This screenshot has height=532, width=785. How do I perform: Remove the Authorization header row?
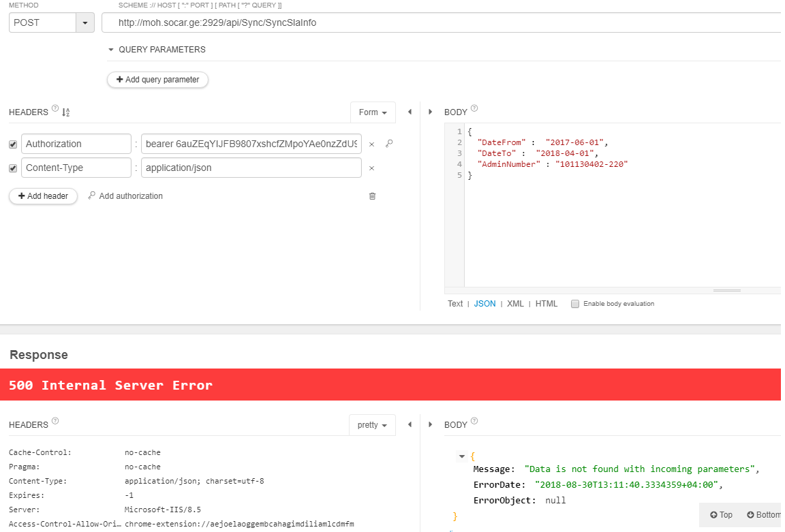[x=371, y=144]
